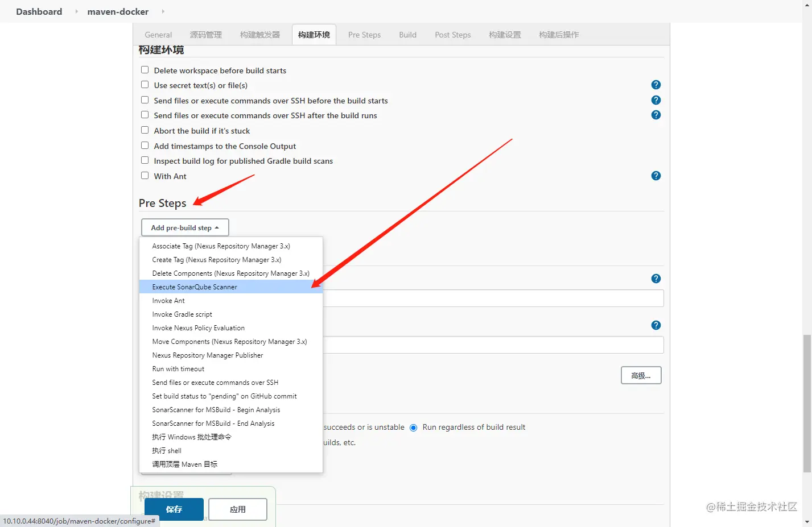Enable Inspect build log for Gradle build scans

tap(145, 160)
